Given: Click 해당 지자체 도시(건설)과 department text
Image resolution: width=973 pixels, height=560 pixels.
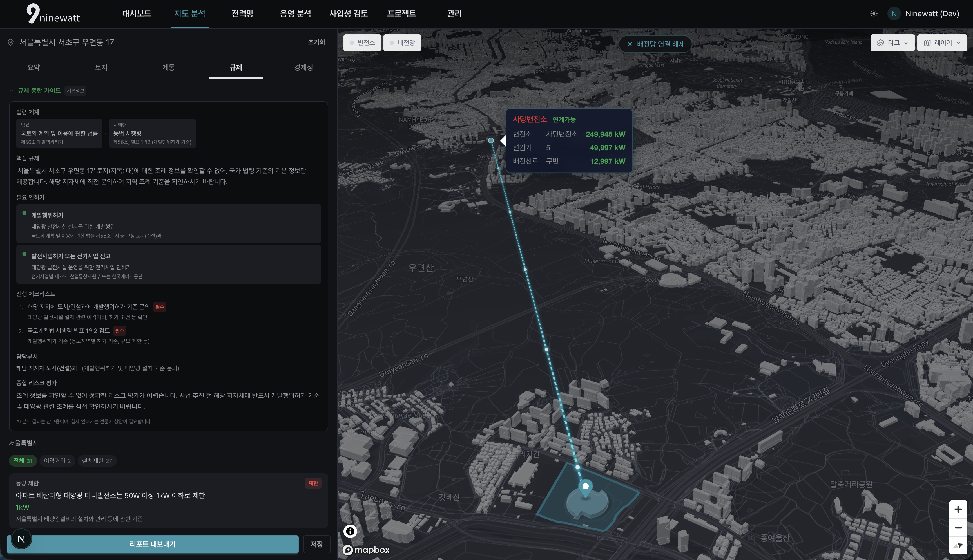Looking at the screenshot, I should click(x=46, y=368).
